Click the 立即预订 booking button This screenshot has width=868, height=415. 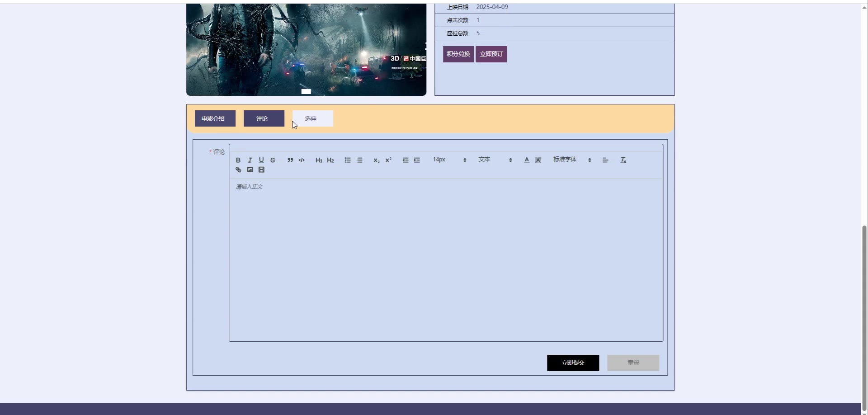point(491,54)
